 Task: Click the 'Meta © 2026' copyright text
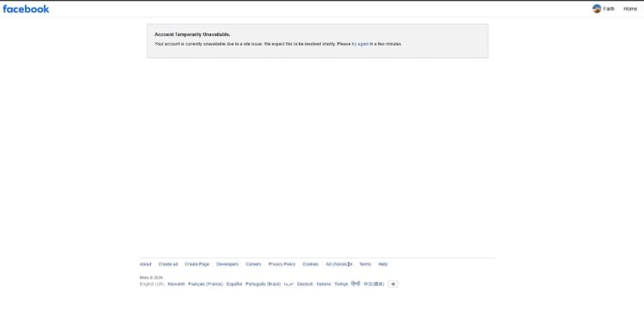(151, 277)
